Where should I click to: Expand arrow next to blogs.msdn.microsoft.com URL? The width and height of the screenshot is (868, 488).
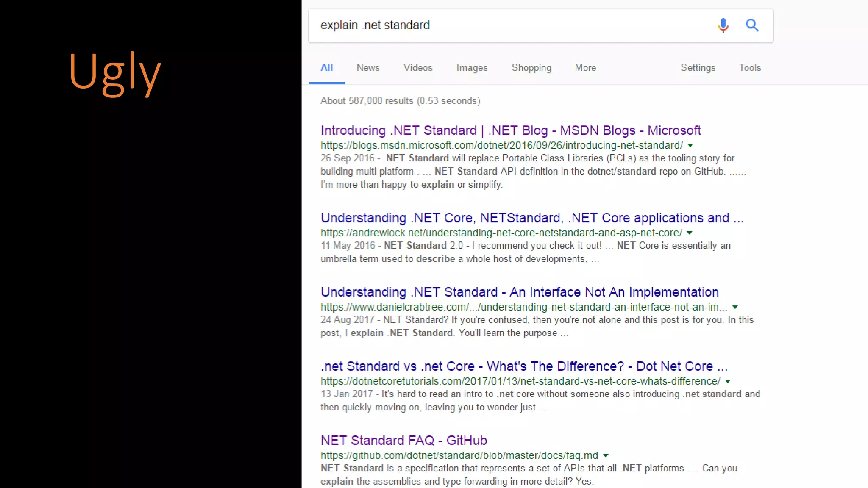690,146
